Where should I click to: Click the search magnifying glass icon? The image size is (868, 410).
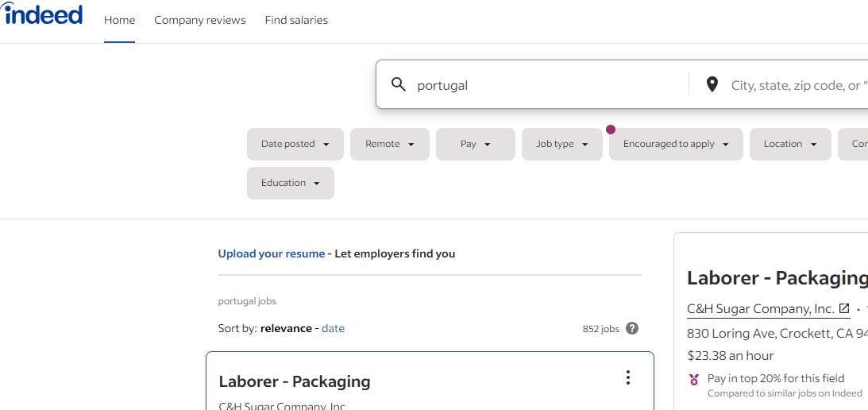(399, 84)
